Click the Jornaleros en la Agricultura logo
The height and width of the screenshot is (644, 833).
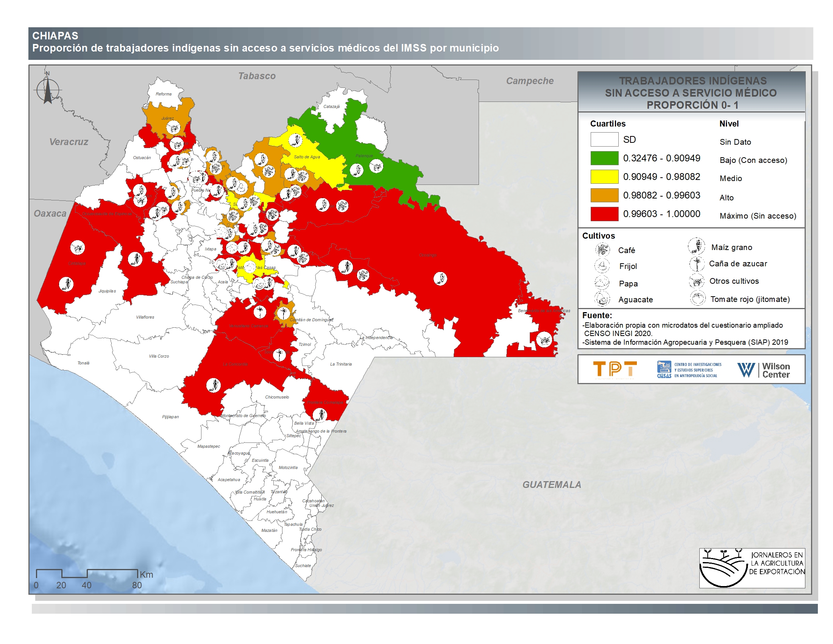[x=752, y=568]
